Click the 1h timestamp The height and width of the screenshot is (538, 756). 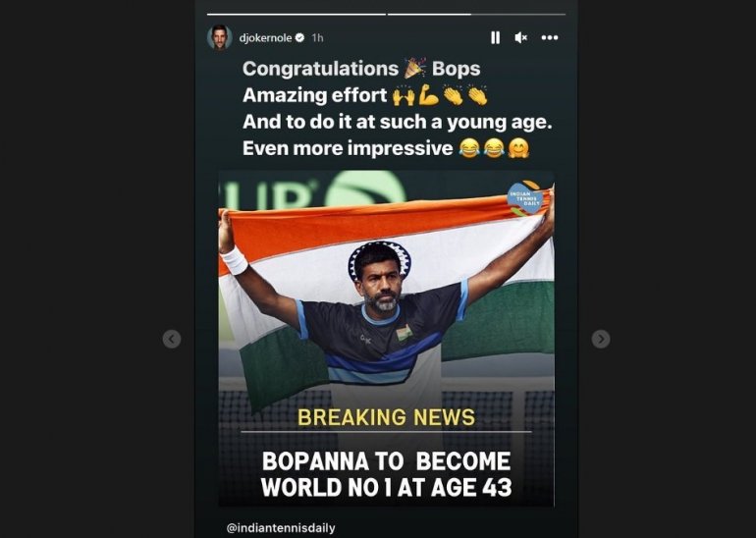pyautogui.click(x=317, y=37)
